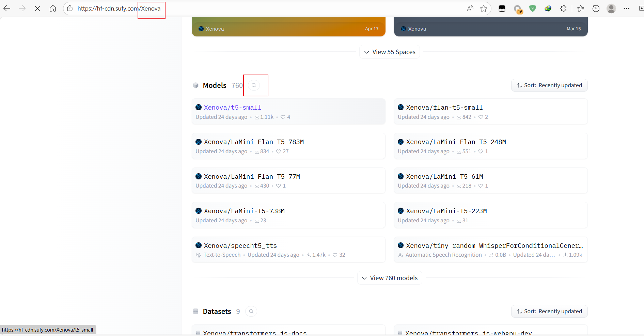Open the browser profile avatar

611,9
